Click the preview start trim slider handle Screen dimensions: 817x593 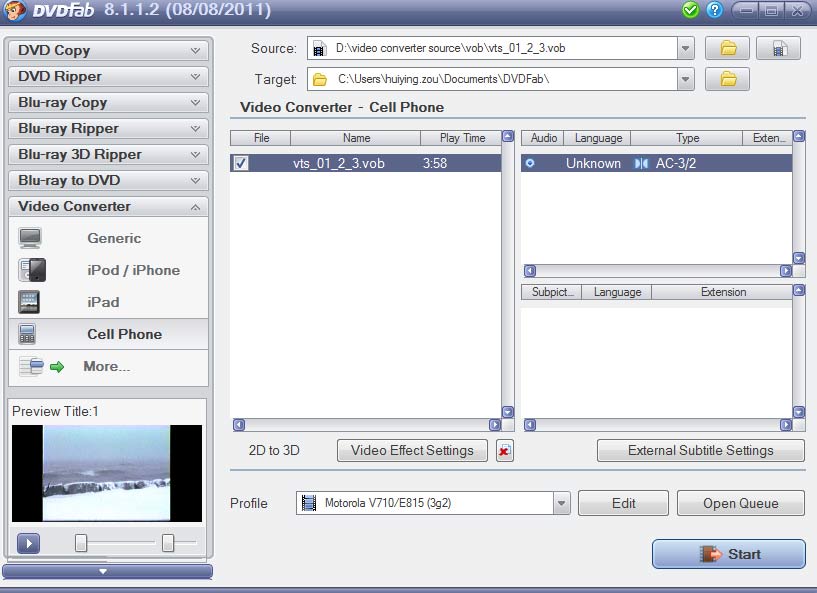coord(81,543)
